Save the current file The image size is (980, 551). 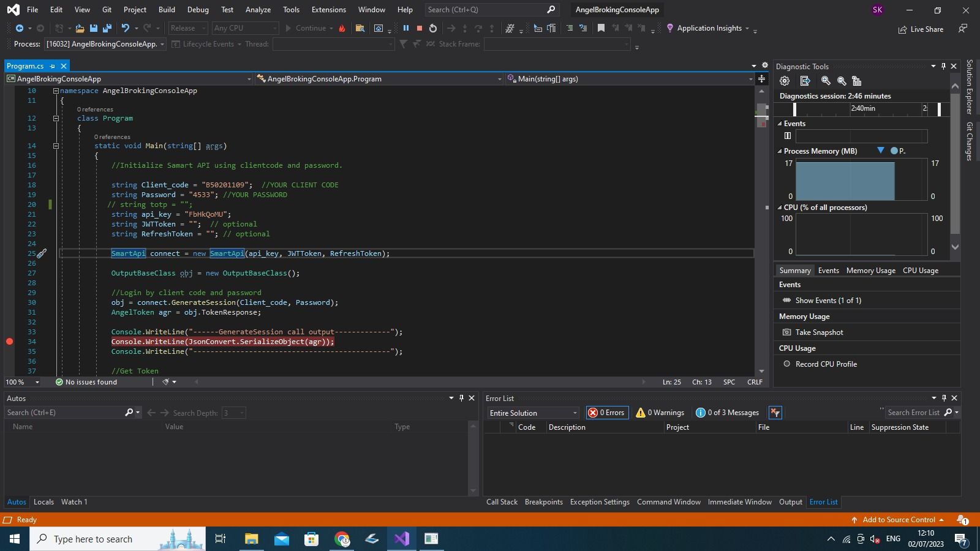coord(93,28)
